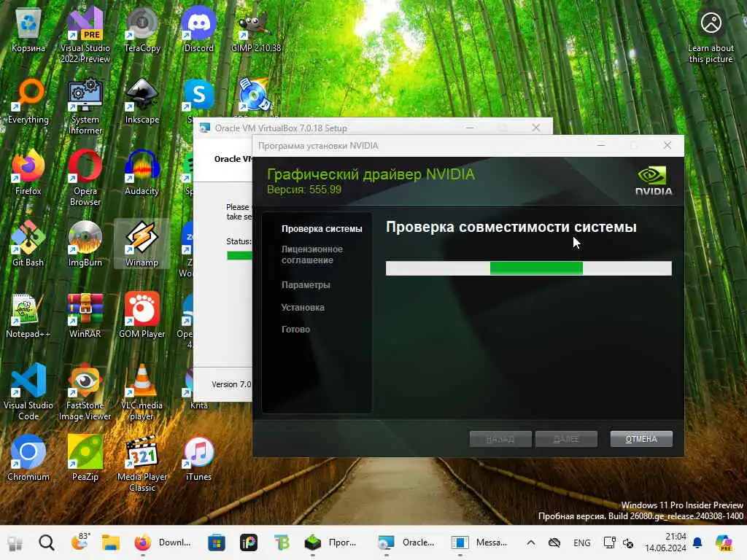
Task: Select Параметры step in NVIDIA sidebar
Action: [x=306, y=285]
